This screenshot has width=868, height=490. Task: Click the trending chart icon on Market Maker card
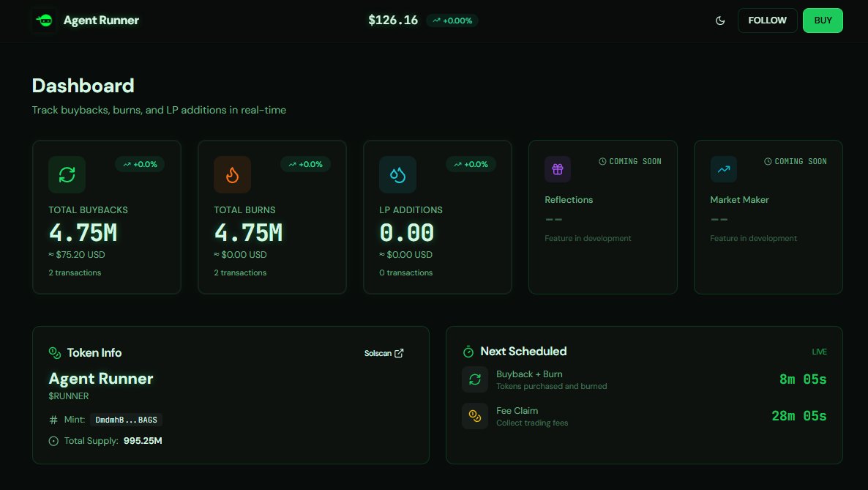coord(723,169)
